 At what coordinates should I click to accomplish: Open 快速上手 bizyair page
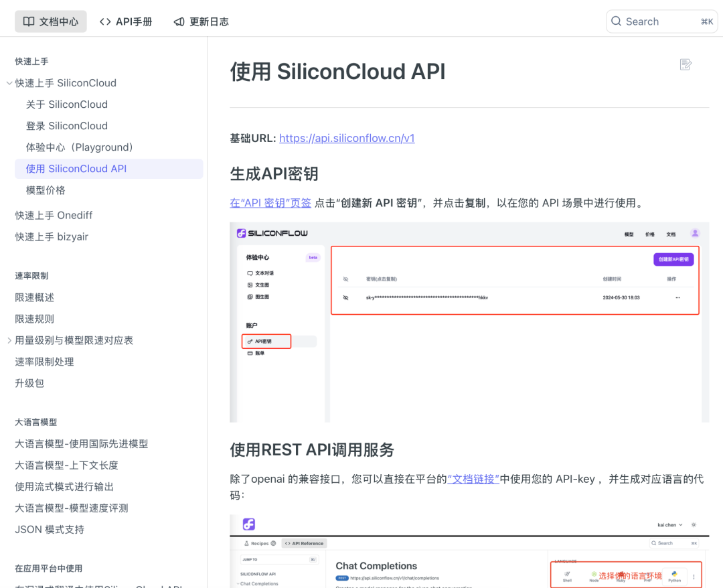tap(52, 236)
